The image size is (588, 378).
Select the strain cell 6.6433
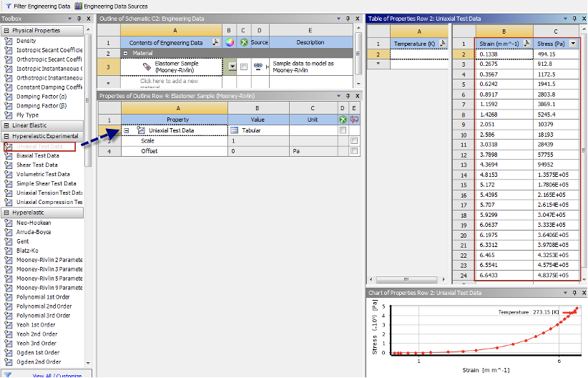pos(504,275)
